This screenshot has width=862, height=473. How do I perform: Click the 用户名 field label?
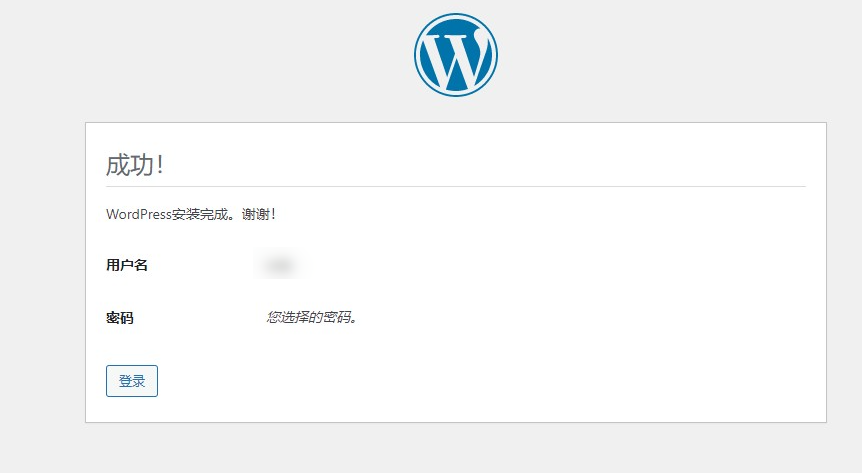click(x=127, y=266)
